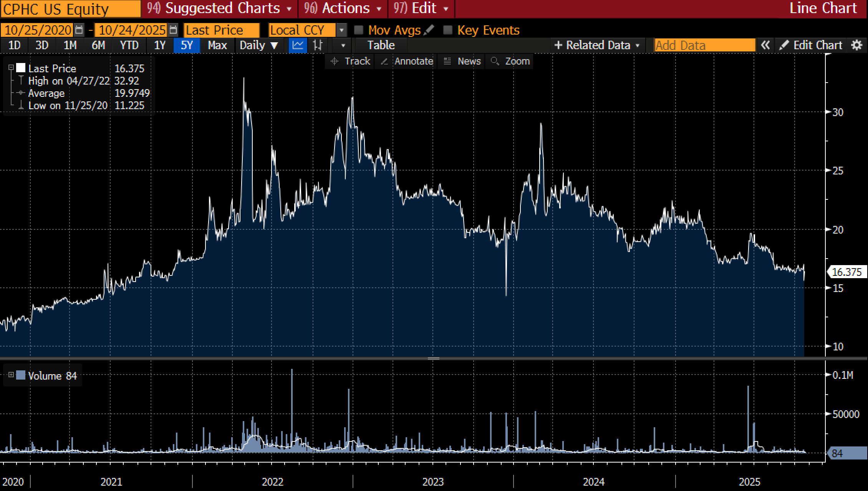Select the 1Y time range tab
Image resolution: width=868 pixels, height=491 pixels.
[x=159, y=45]
